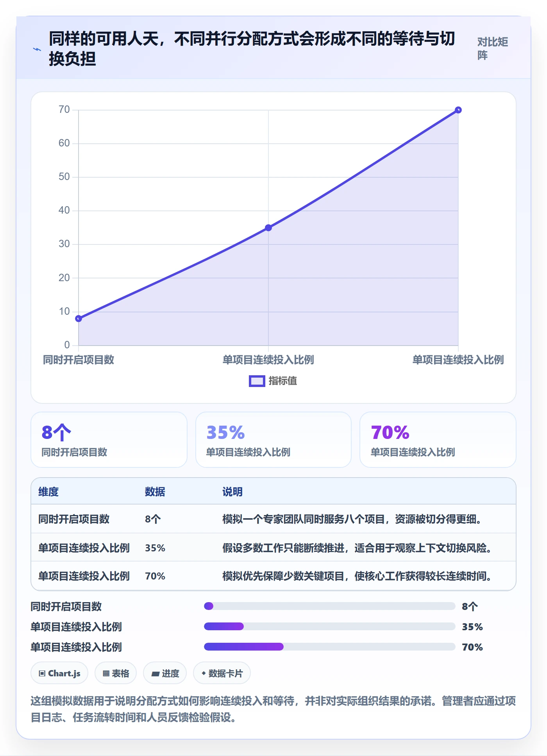Click the chart data point at value 70
Viewport: 547px width, 756px height.
coord(458,110)
